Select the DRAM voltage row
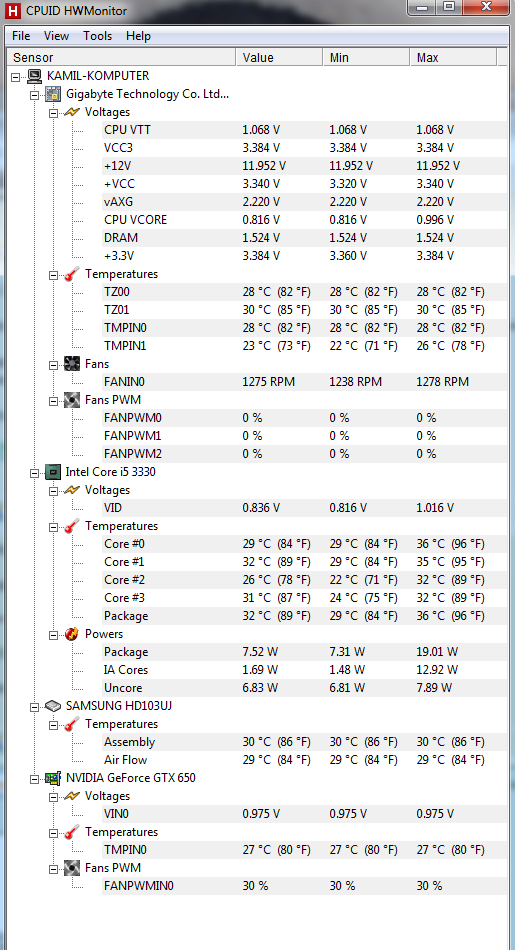Screen dimensions: 515x950 pos(304,238)
